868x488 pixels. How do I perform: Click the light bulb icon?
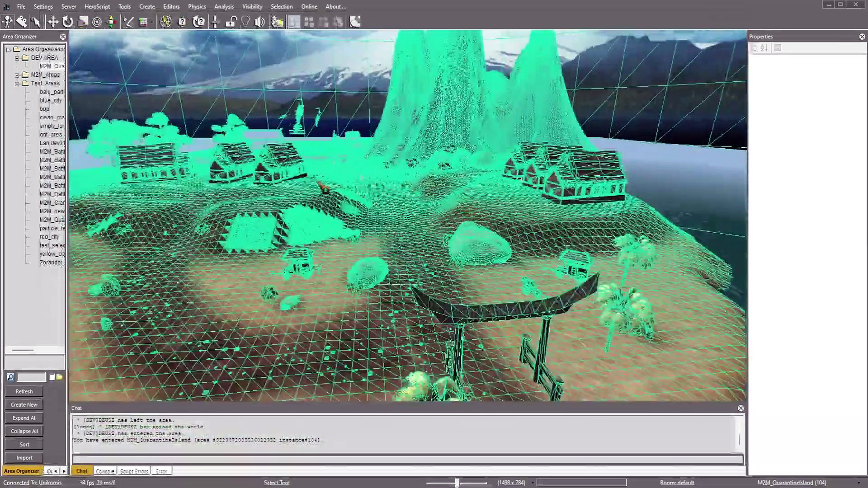(x=245, y=22)
